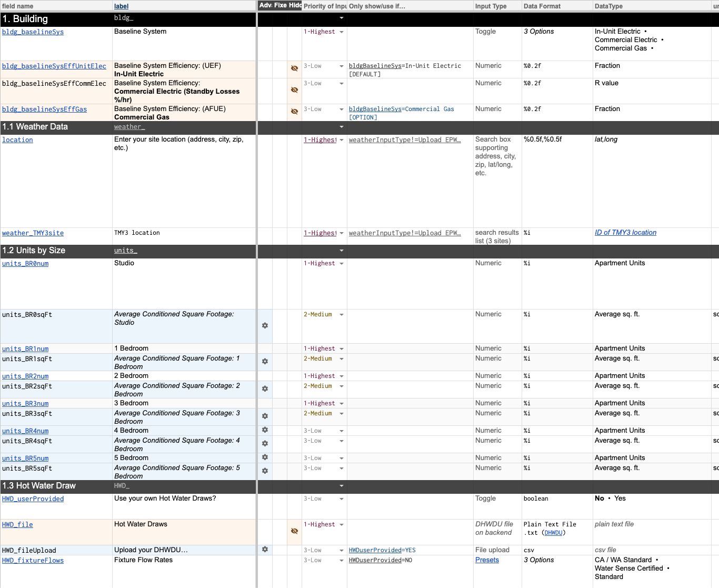The width and height of the screenshot is (719, 588).
Task: Open the gear icon on the Studio square footage row
Action: [x=265, y=326]
